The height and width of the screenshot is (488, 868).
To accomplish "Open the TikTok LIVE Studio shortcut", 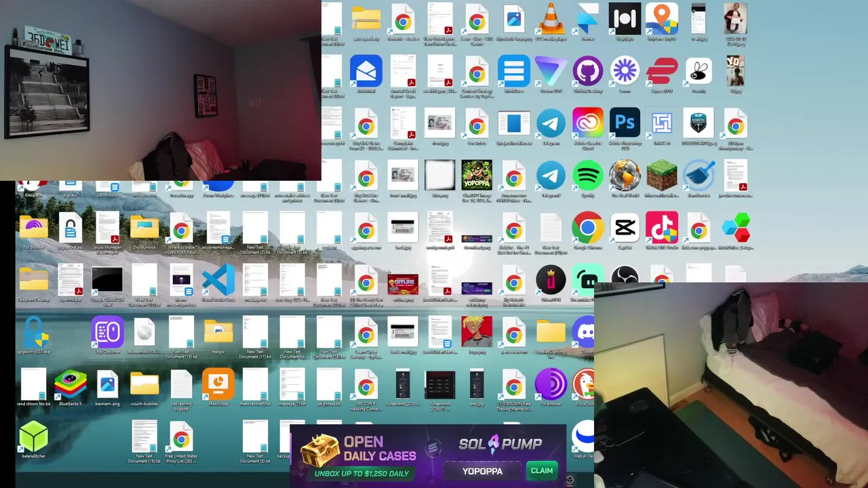I will coord(662,228).
